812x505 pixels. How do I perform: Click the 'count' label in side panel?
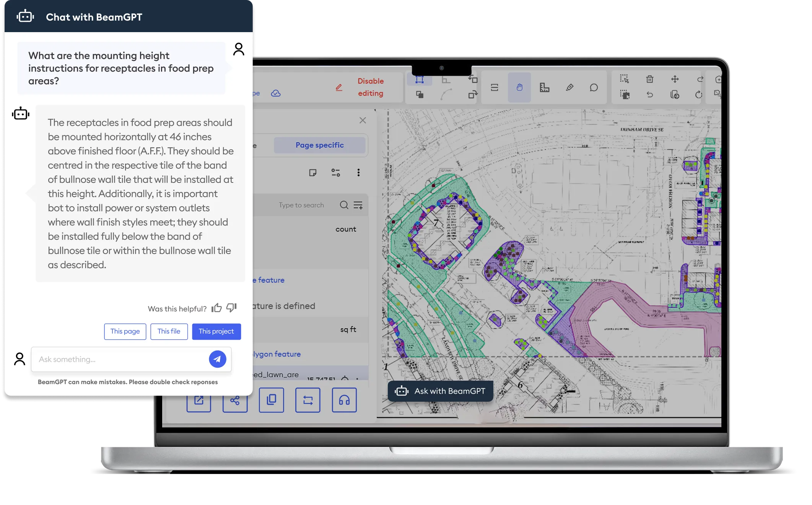346,229
